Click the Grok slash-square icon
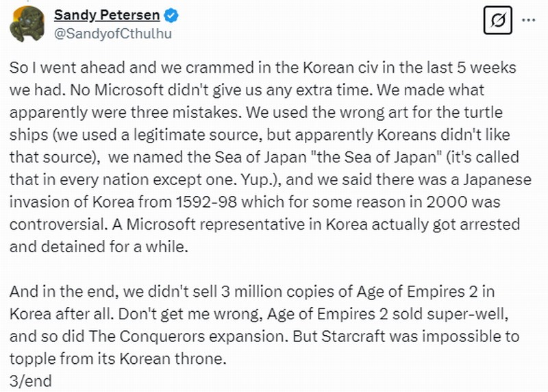 498,22
